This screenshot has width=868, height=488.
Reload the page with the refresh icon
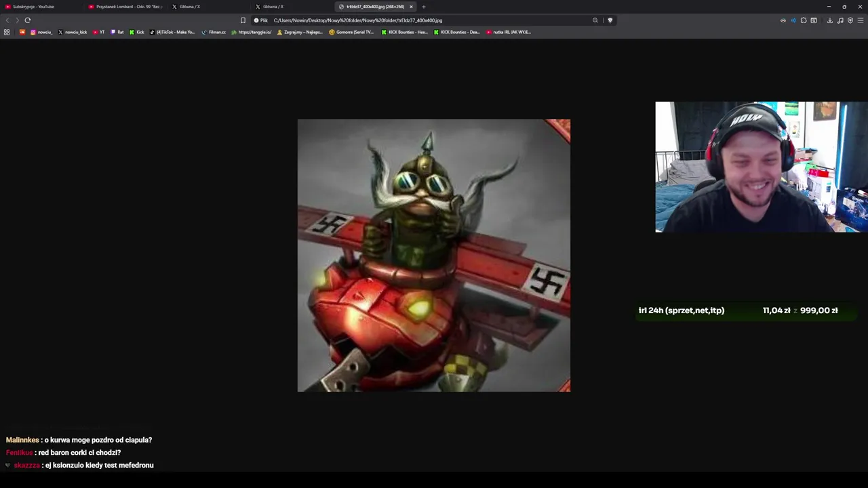28,20
